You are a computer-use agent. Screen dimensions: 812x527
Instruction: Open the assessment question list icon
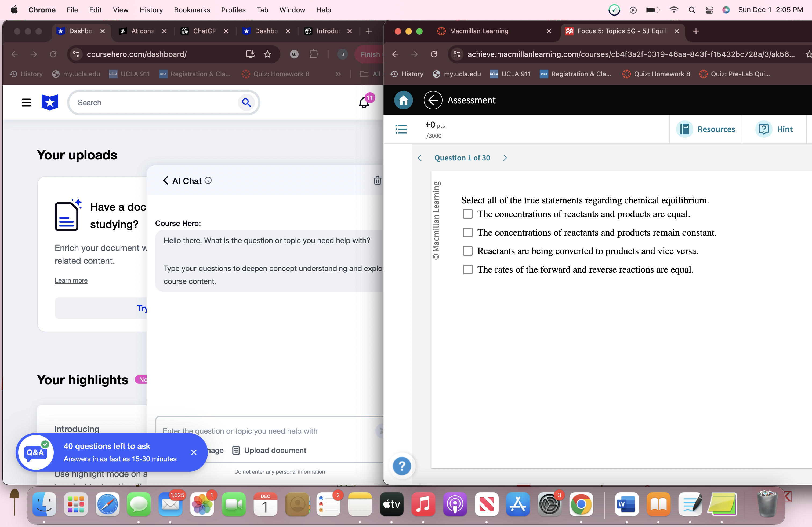pos(401,129)
